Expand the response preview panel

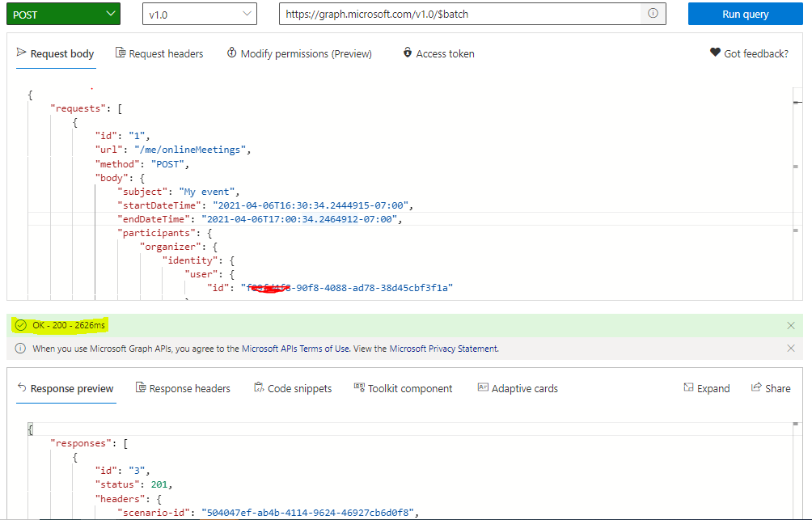(x=706, y=388)
